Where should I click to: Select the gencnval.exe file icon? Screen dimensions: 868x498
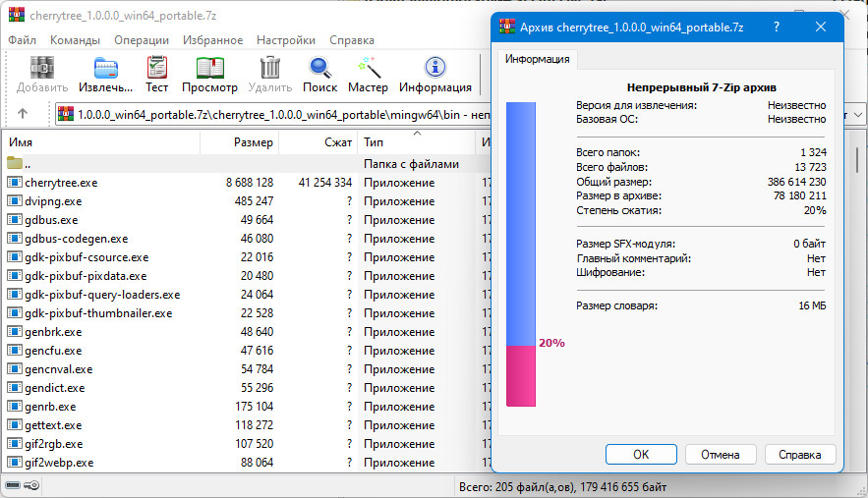click(x=15, y=369)
